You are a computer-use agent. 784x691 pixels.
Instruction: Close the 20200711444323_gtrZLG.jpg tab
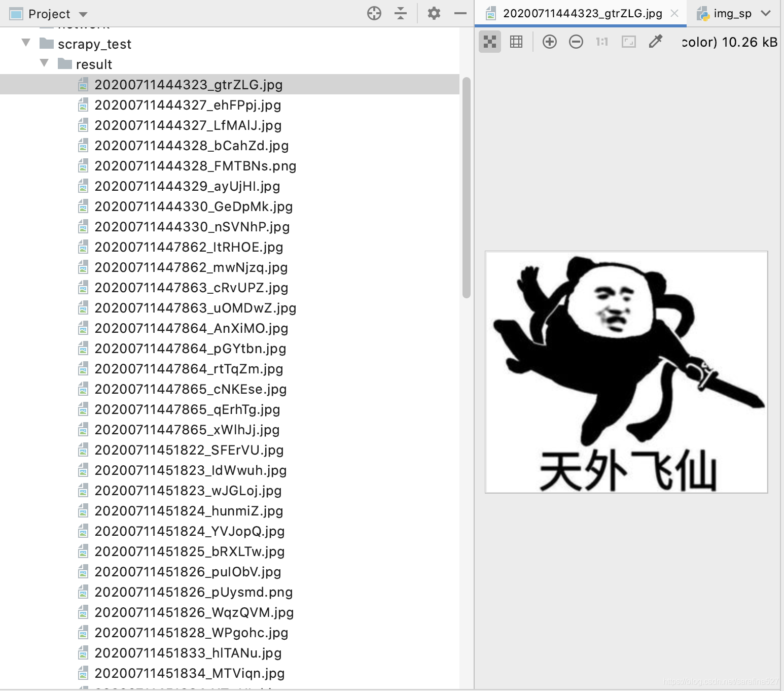[x=674, y=14]
